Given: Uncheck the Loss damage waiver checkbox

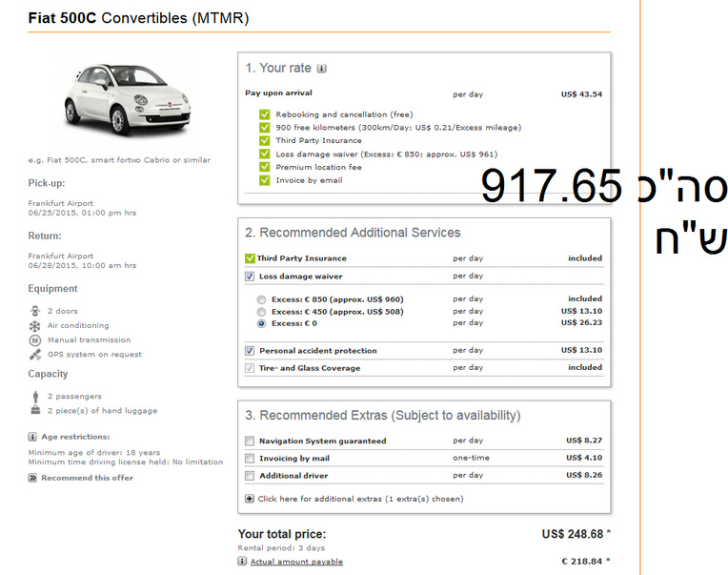Looking at the screenshot, I should pyautogui.click(x=250, y=277).
